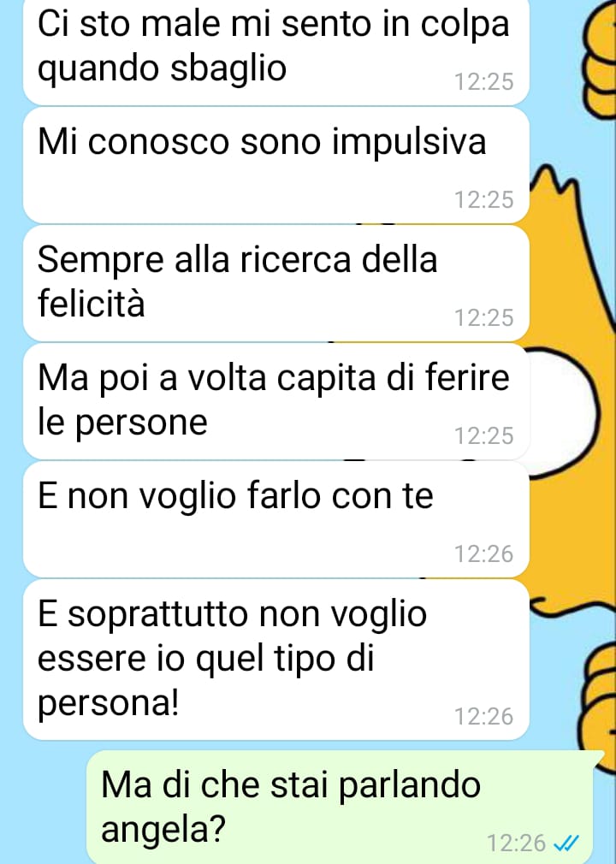This screenshot has width=616, height=864.
Task: Click the blue double-check read receipt icon
Action: tap(566, 843)
